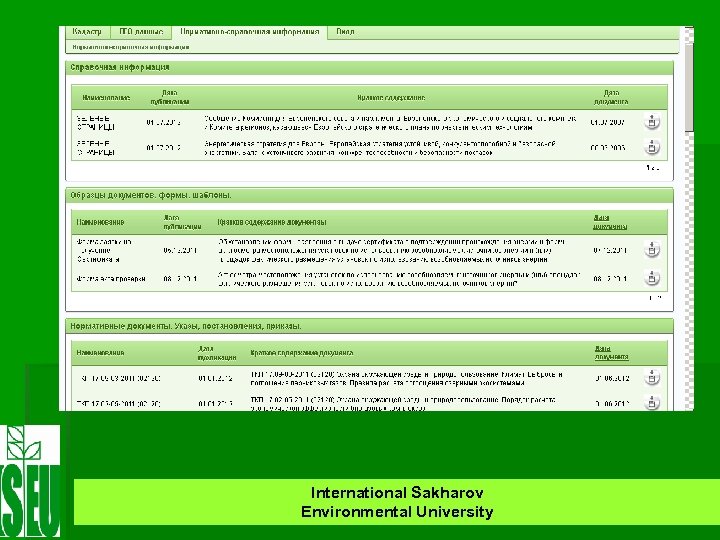Click the 'Форма акта проверки' name cell

[x=111, y=278]
